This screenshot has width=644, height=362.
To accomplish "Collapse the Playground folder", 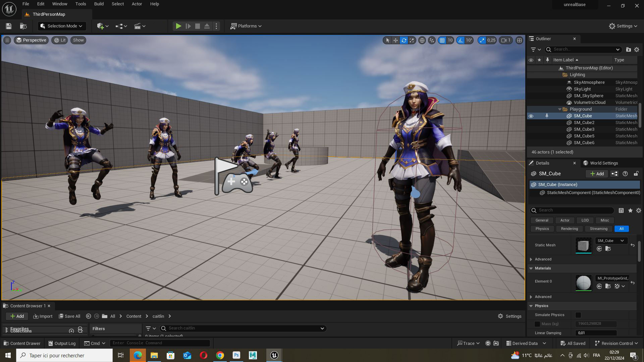I will (559, 109).
